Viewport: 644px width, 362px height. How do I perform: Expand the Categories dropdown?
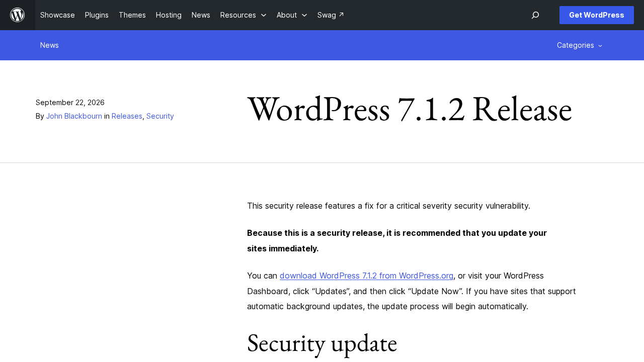[x=580, y=45]
